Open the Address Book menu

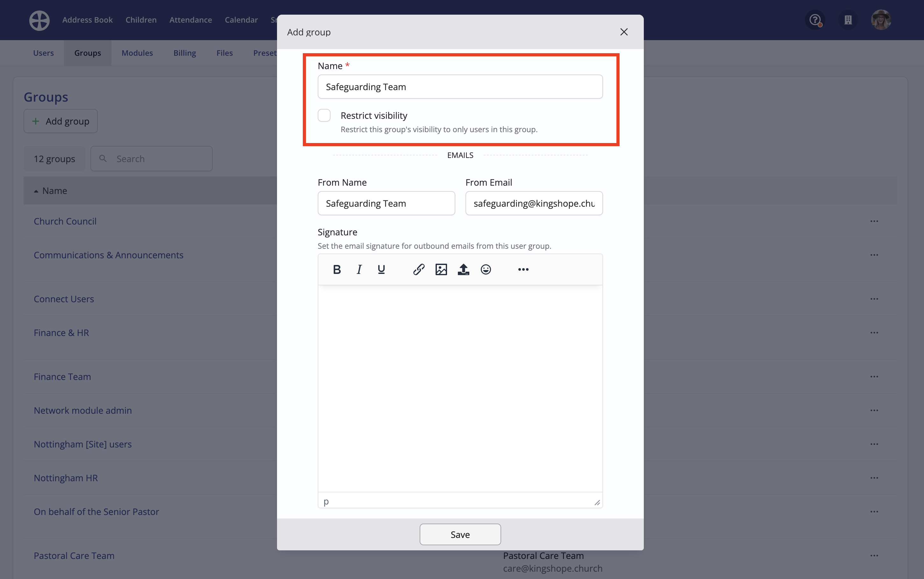87,19
